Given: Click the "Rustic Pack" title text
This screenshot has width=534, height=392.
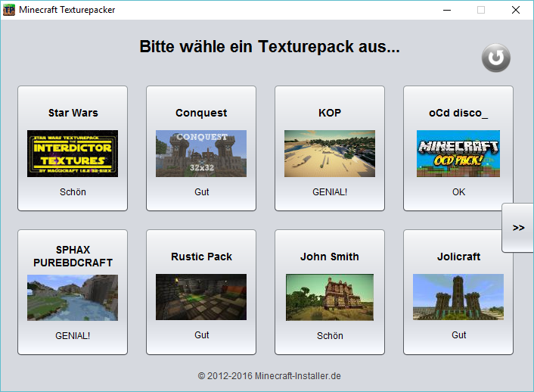Looking at the screenshot, I should [201, 257].
